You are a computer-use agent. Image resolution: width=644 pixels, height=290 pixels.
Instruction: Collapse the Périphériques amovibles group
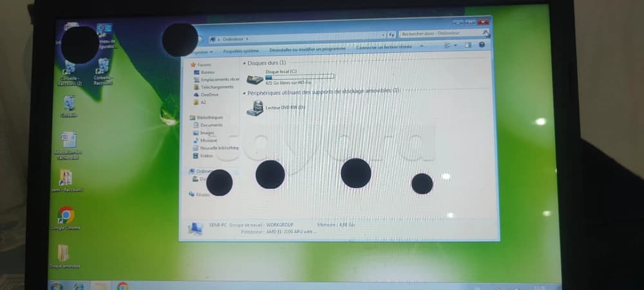click(x=244, y=93)
